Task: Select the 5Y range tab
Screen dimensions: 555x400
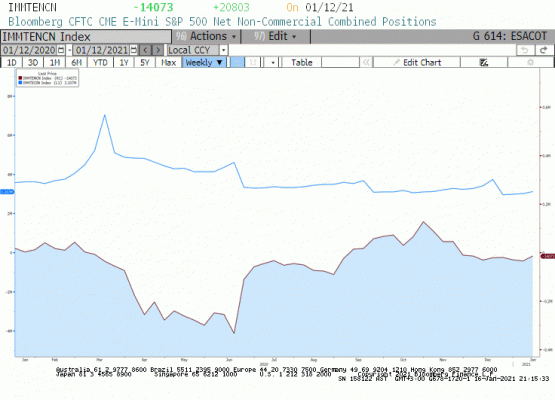Action: pos(145,62)
